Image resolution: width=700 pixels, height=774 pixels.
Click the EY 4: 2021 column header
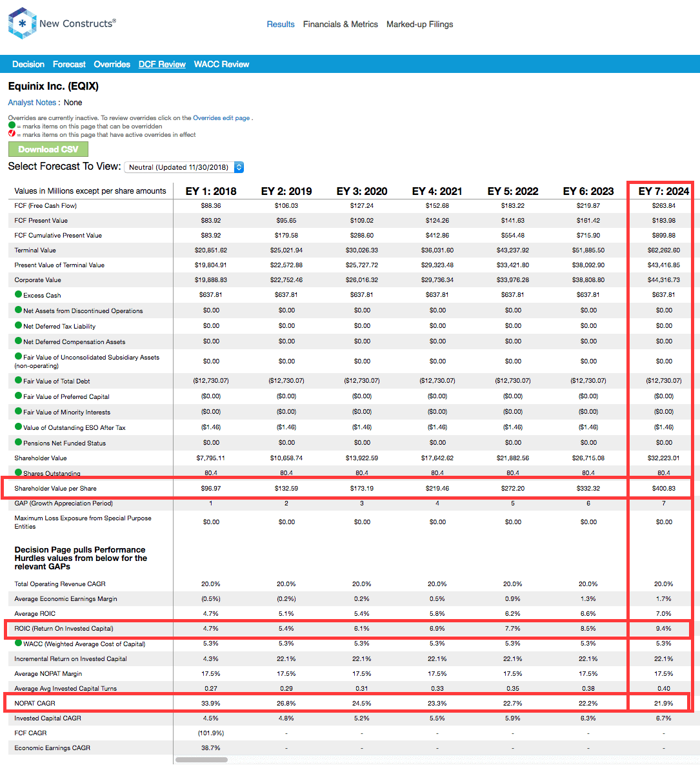[x=437, y=191]
